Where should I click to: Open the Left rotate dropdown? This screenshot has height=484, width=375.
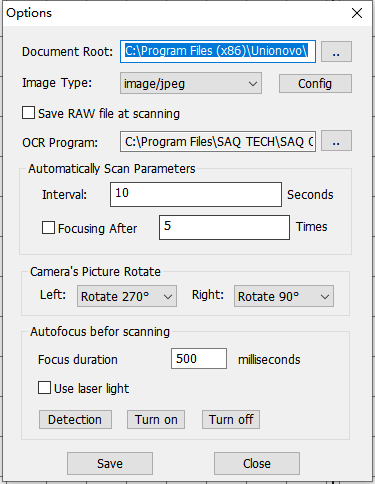127,296
